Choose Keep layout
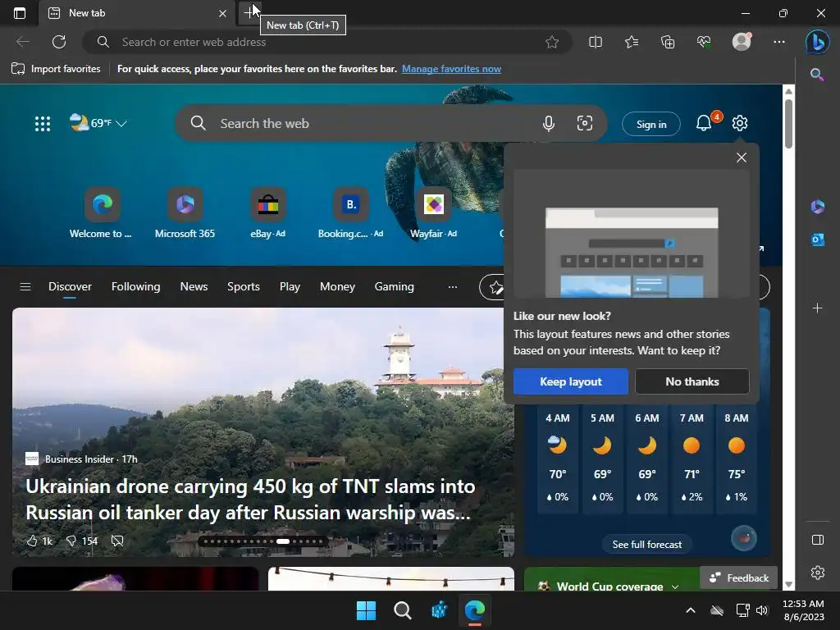Screen dimensions: 840x630 click(x=571, y=381)
